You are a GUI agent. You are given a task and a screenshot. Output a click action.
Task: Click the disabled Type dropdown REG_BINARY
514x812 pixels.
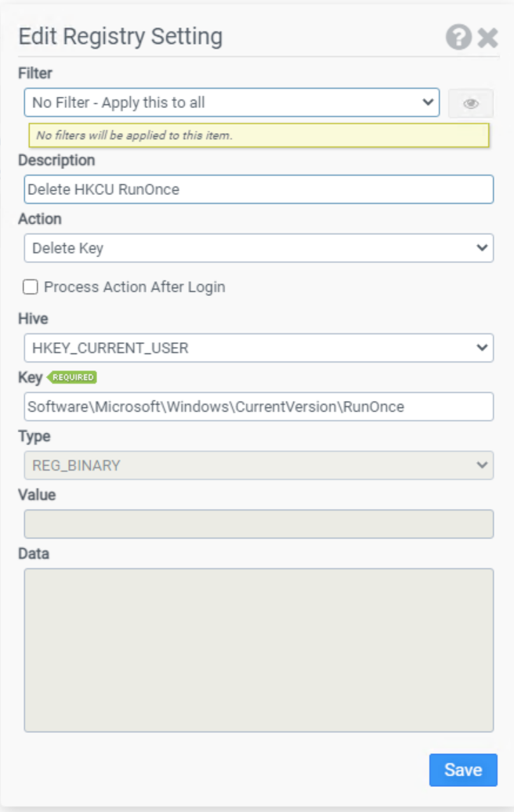point(259,465)
